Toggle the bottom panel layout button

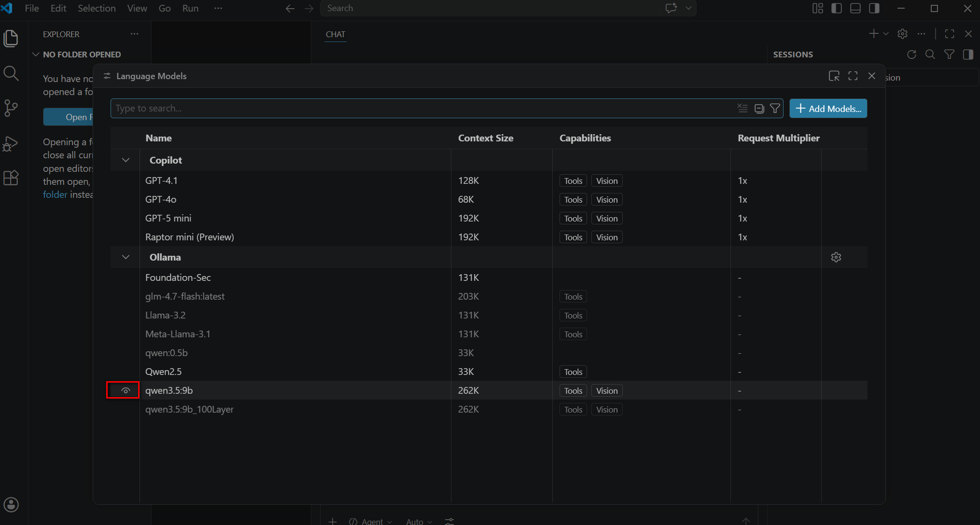point(855,8)
